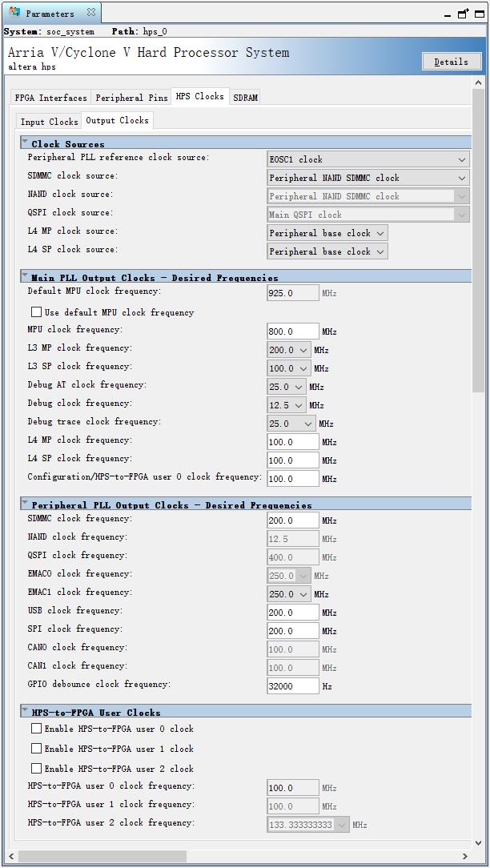Open the L3 MP clock frequency dropdown

tap(289, 351)
